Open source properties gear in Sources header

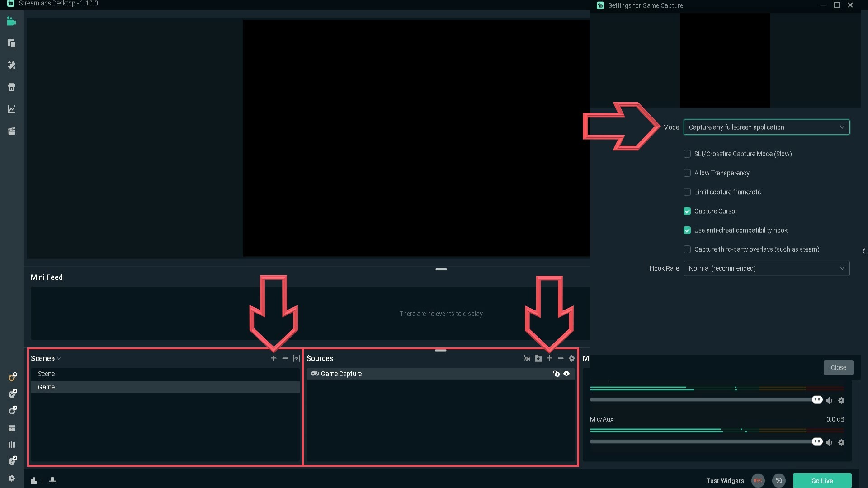click(x=572, y=358)
